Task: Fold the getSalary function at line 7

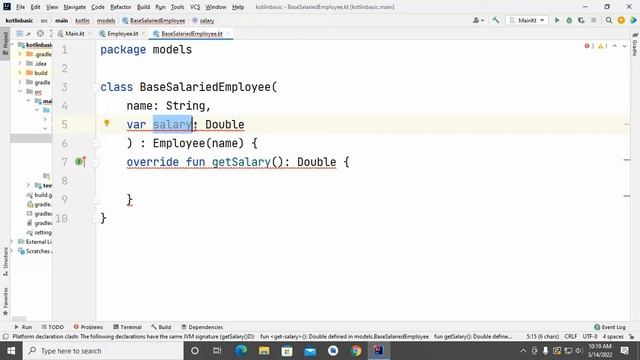Action: click(x=96, y=162)
